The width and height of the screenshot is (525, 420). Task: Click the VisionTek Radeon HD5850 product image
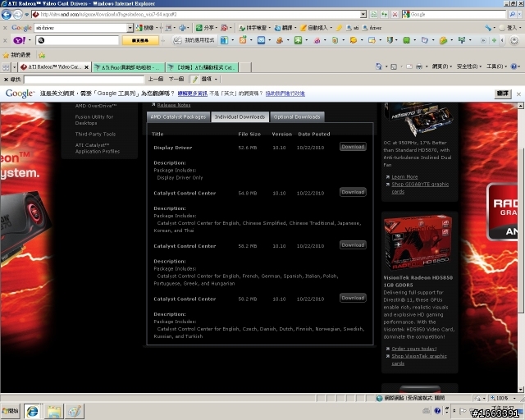[x=418, y=244]
